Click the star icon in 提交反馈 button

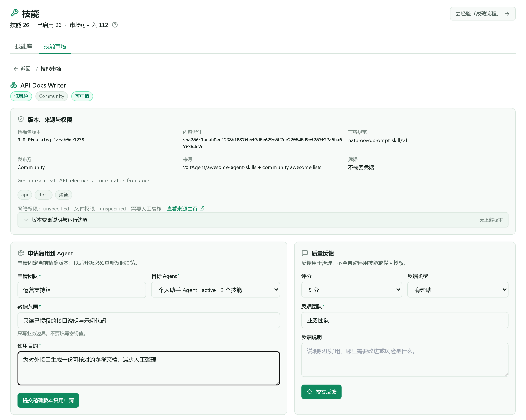point(310,392)
